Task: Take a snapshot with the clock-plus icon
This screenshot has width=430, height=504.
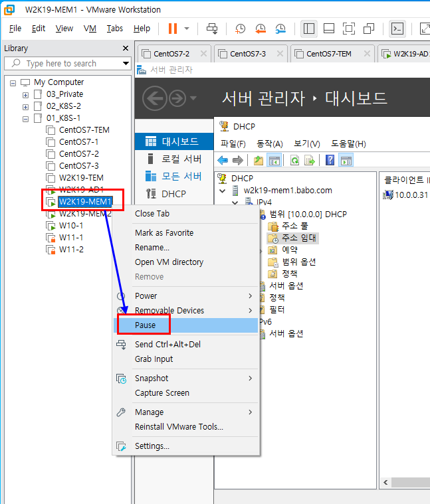Action: (240, 29)
